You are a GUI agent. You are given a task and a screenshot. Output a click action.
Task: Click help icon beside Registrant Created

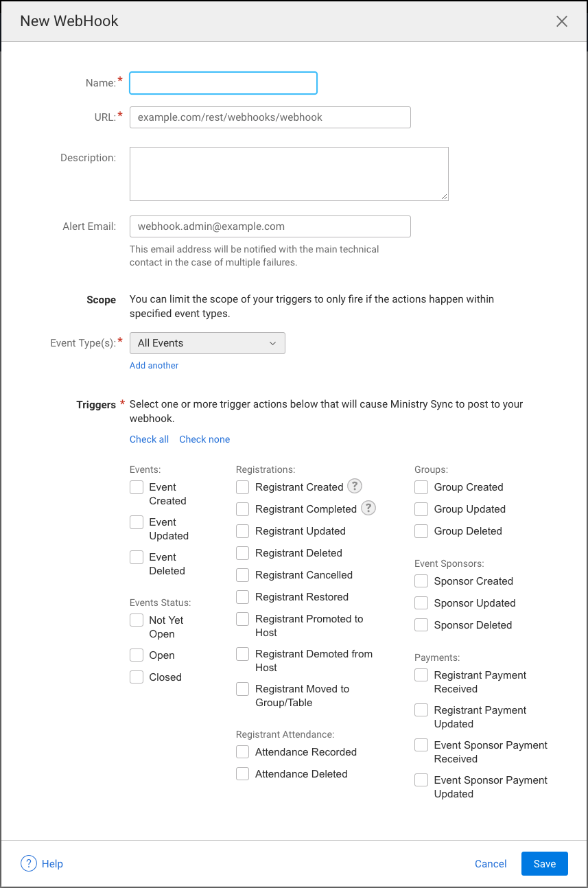(354, 487)
